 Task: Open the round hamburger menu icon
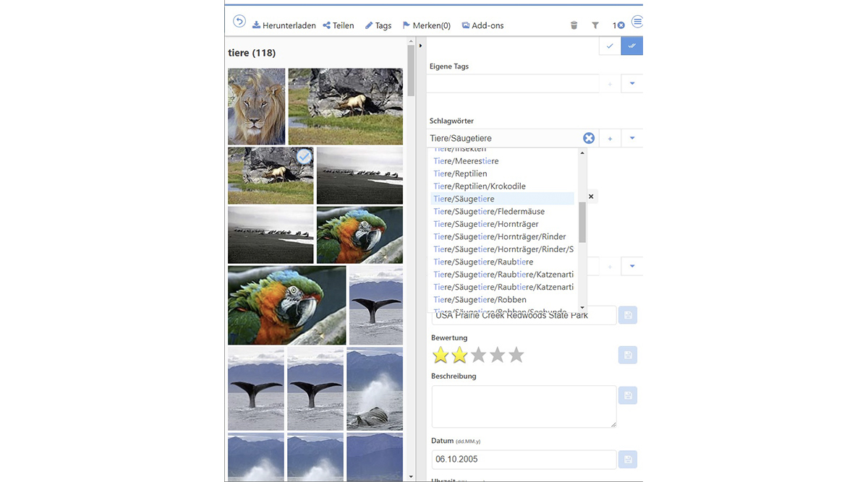coord(637,22)
